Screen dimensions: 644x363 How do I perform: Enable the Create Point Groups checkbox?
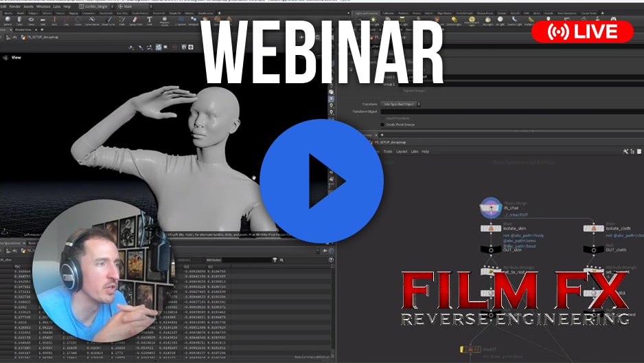click(382, 124)
